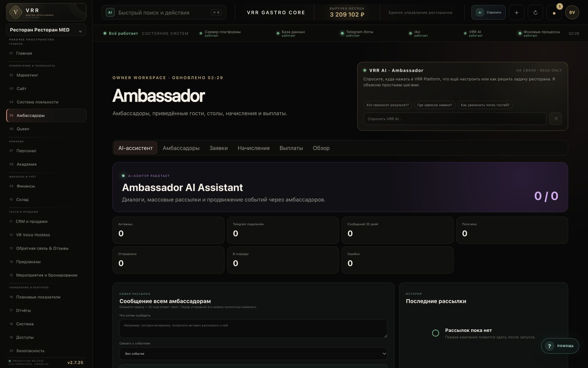Open Маркетинг in the sidebar
This screenshot has width=588, height=368.
click(46, 75)
